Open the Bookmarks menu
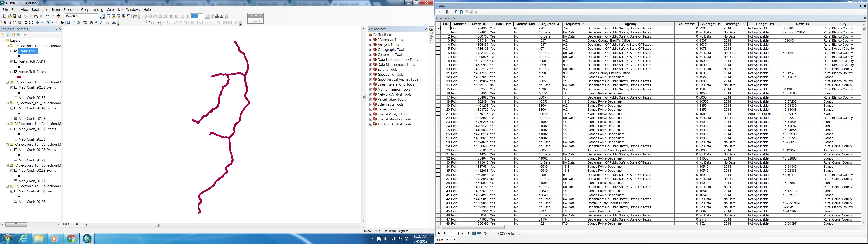 coord(40,10)
